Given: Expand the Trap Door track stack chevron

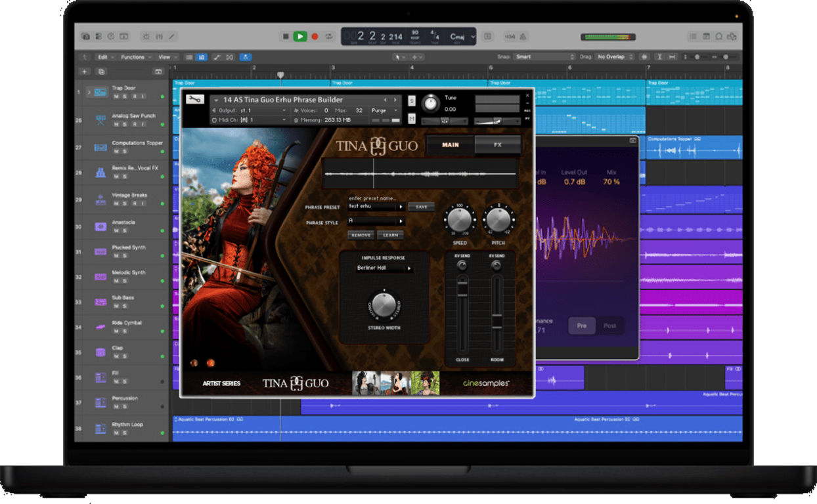Looking at the screenshot, I should click(x=89, y=93).
